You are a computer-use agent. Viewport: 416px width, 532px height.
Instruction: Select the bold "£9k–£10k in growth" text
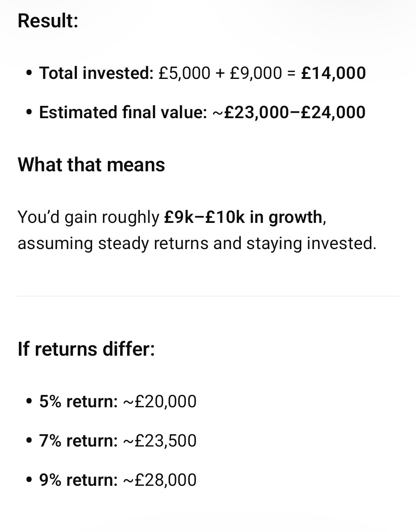click(243, 217)
